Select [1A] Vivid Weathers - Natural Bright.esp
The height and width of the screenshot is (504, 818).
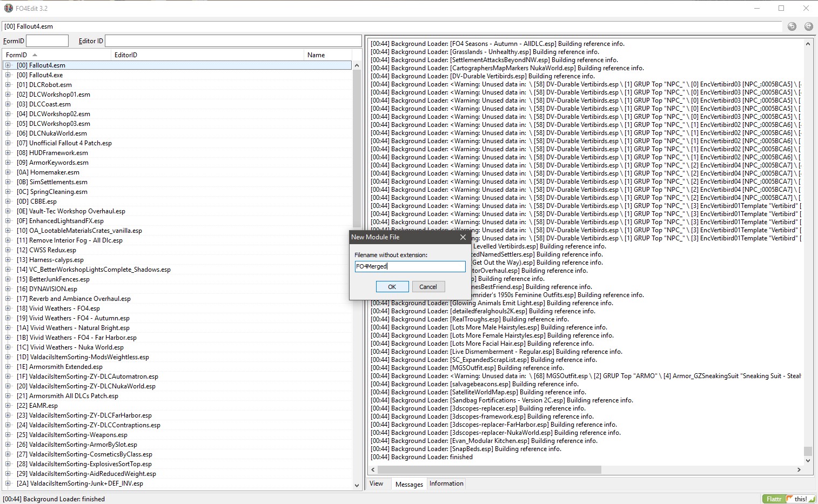pyautogui.click(x=73, y=328)
